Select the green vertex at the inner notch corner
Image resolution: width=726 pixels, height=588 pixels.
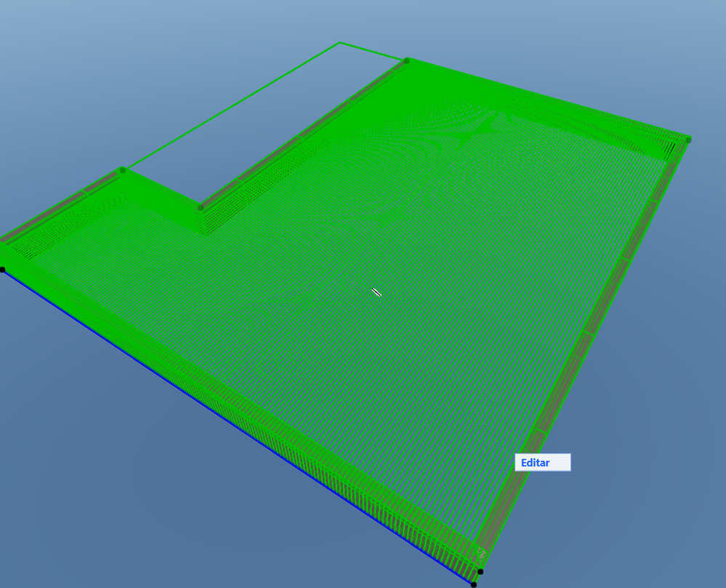(x=201, y=208)
